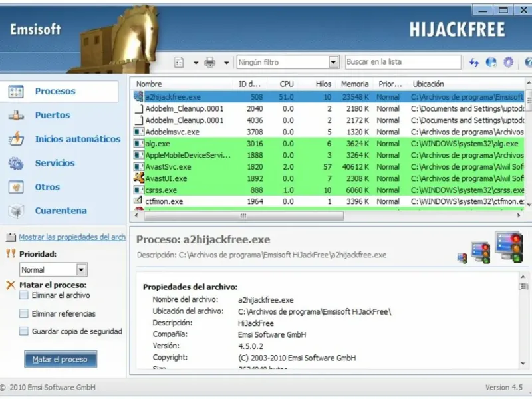Focus the Buscar en la lista field
This screenshot has height=399, width=532.
tap(403, 62)
